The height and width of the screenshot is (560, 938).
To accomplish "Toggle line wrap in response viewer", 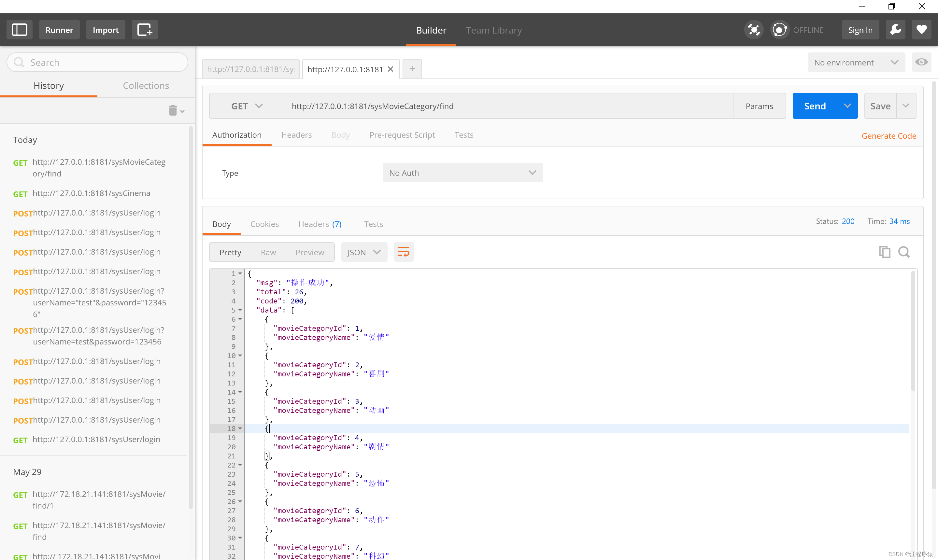I will (404, 252).
